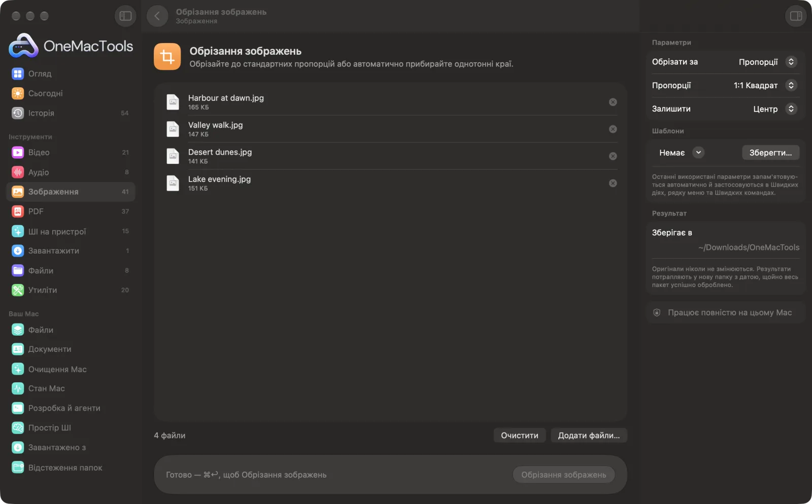Screen dimensions: 812x504
Task: Open Стан Mac icon
Action: click(18, 388)
